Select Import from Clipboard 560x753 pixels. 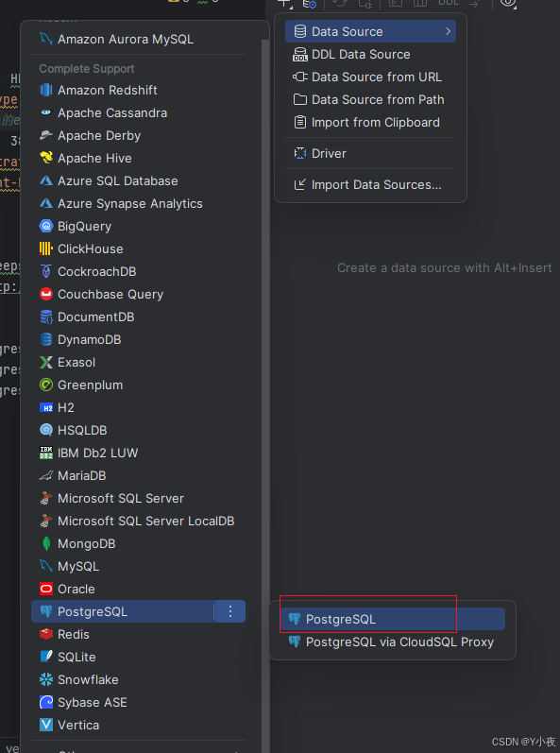[370, 123]
